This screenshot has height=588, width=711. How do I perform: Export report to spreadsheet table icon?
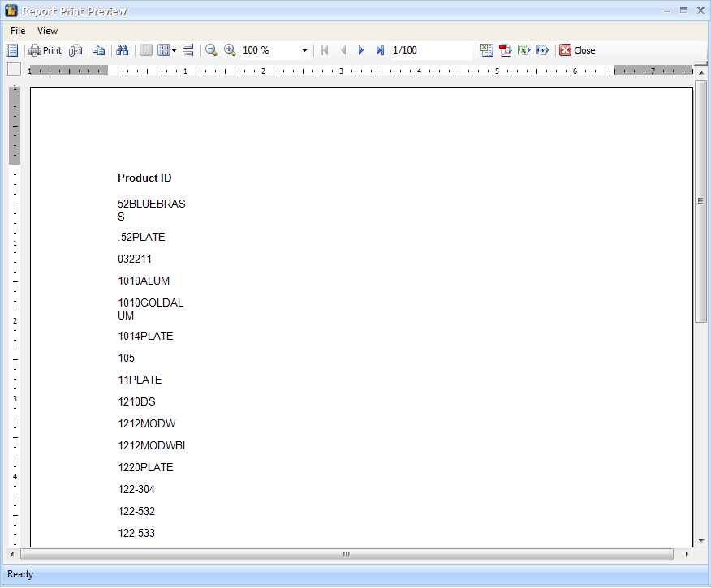(486, 50)
